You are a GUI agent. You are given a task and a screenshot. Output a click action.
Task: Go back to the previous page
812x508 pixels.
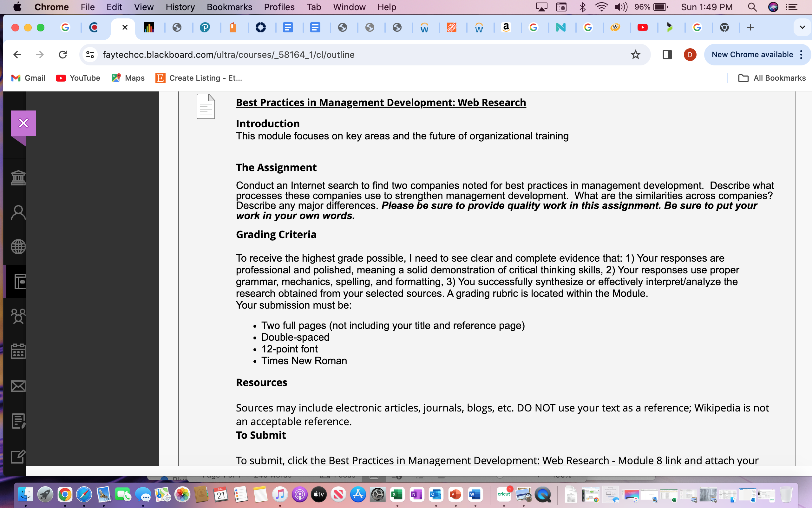click(17, 54)
